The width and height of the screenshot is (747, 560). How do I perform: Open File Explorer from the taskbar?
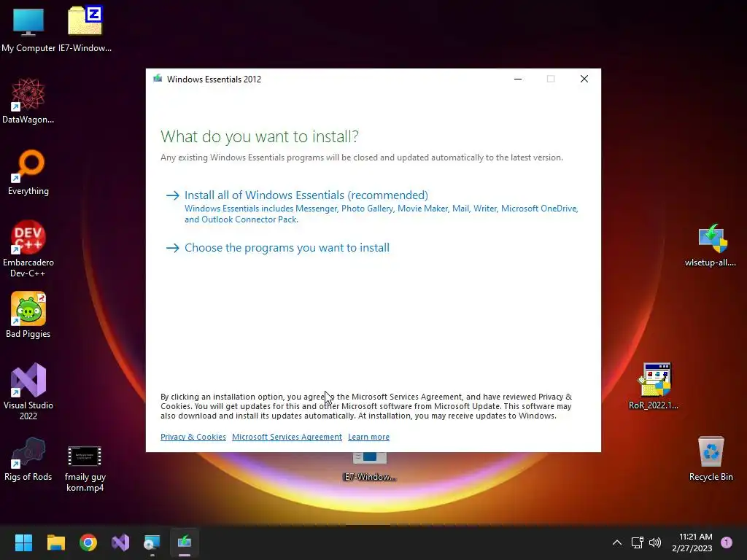tap(55, 542)
